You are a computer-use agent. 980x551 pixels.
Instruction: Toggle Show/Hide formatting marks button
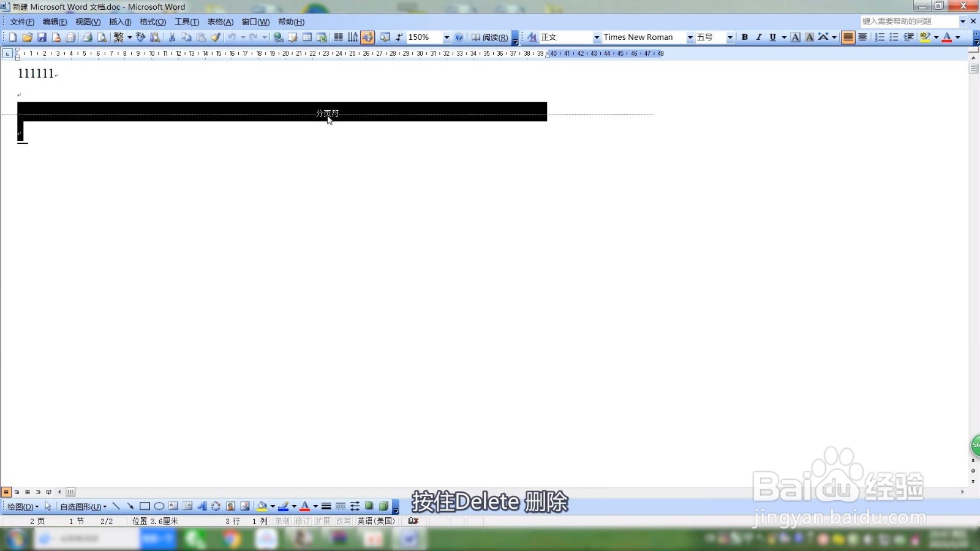point(399,37)
